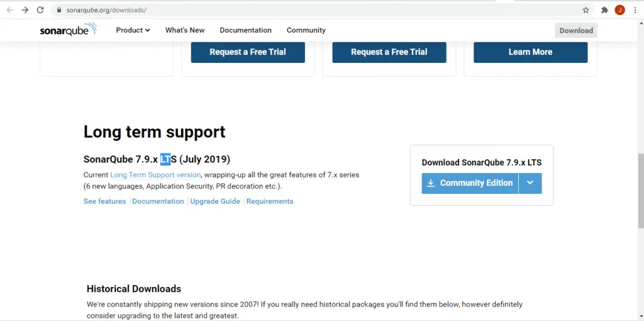Open the See features link
This screenshot has height=321, width=644.
pyautogui.click(x=105, y=201)
